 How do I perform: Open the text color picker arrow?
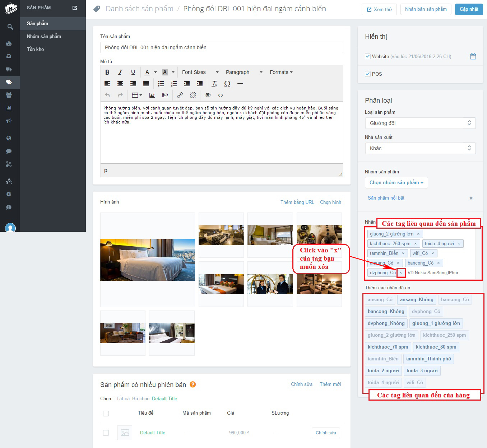point(156,72)
